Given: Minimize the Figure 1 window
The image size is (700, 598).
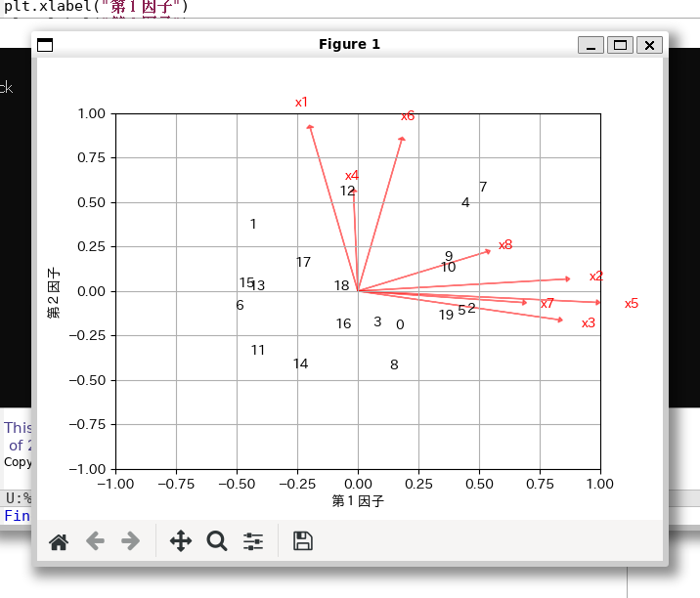Looking at the screenshot, I should [591, 45].
